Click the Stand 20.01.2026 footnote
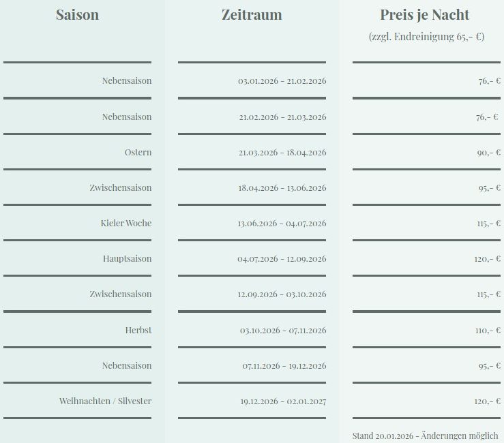The image size is (504, 443). click(x=425, y=435)
